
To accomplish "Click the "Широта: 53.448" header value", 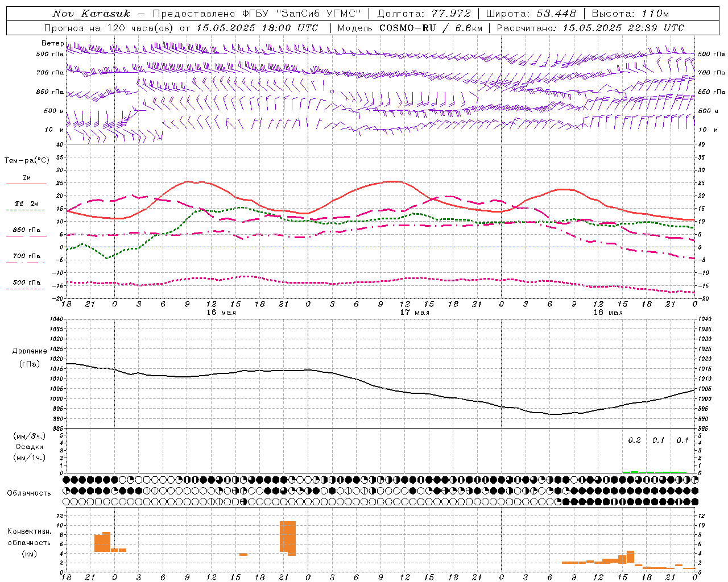I will [531, 14].
